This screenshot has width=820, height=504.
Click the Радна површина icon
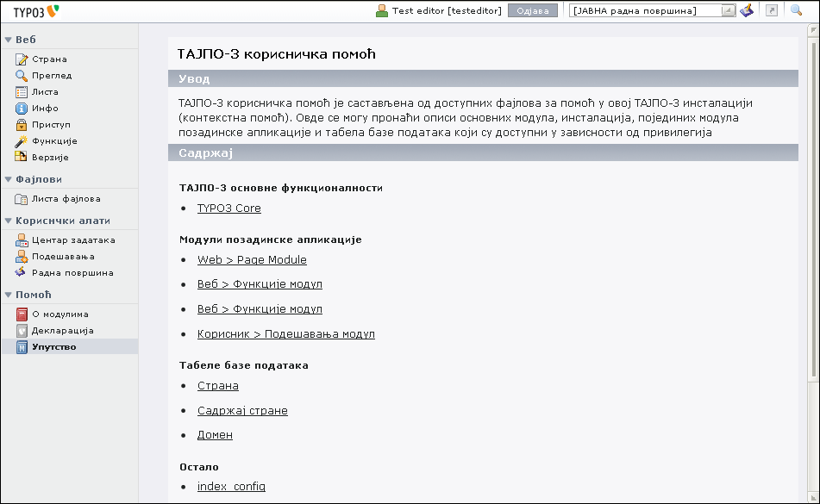(x=21, y=272)
